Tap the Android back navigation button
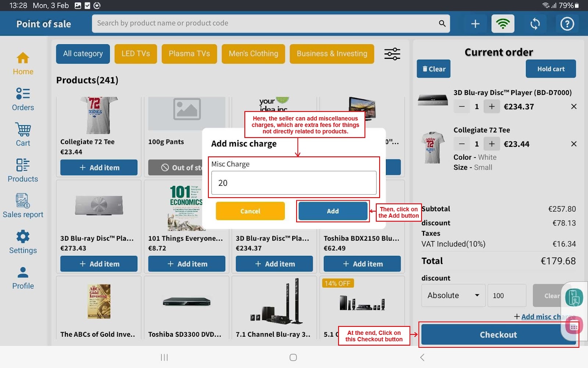 tap(422, 357)
